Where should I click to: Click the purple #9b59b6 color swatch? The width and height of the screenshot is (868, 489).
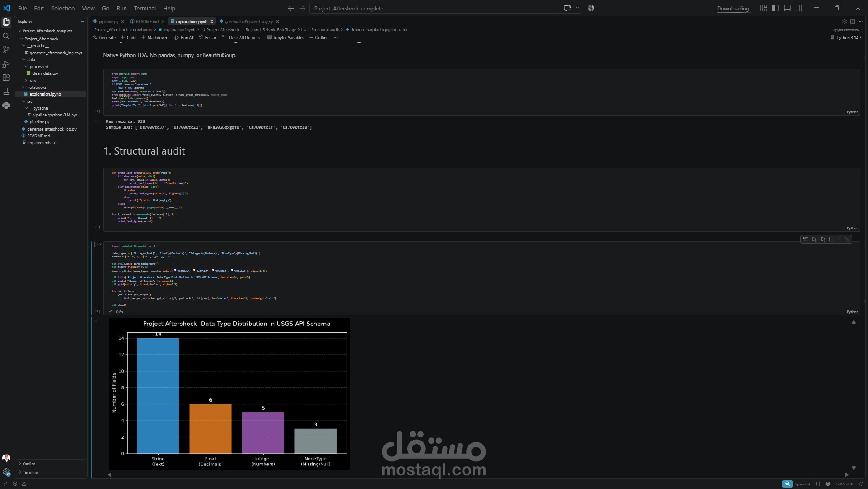click(213, 271)
